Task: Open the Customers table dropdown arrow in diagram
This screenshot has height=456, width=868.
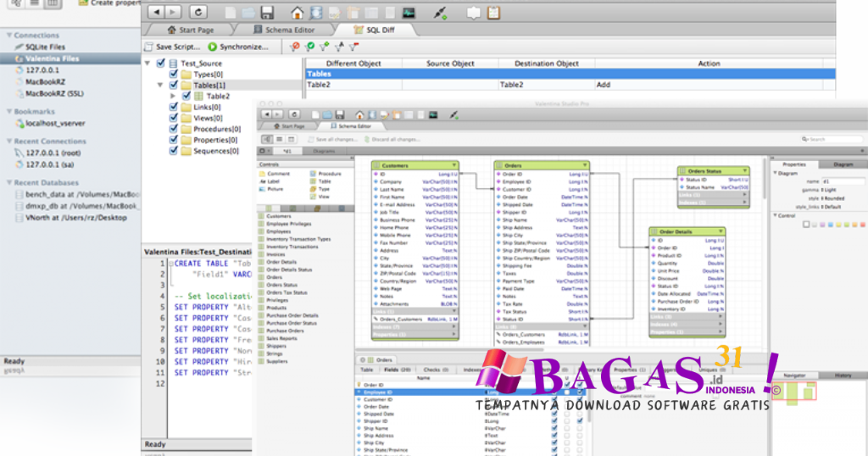Action: click(454, 165)
